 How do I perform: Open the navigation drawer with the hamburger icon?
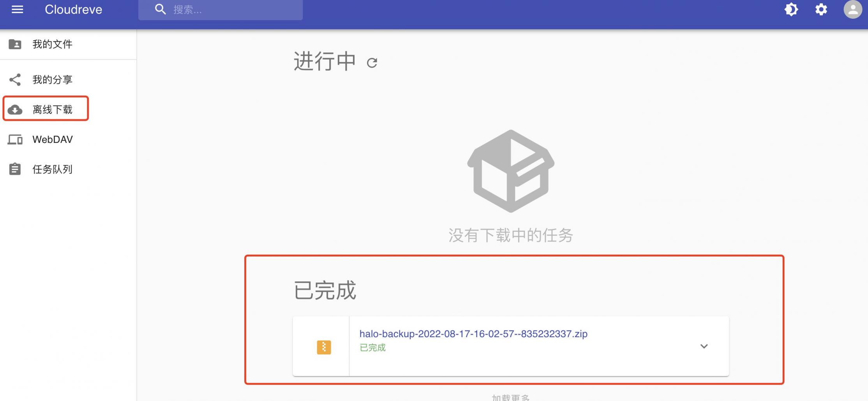tap(16, 10)
